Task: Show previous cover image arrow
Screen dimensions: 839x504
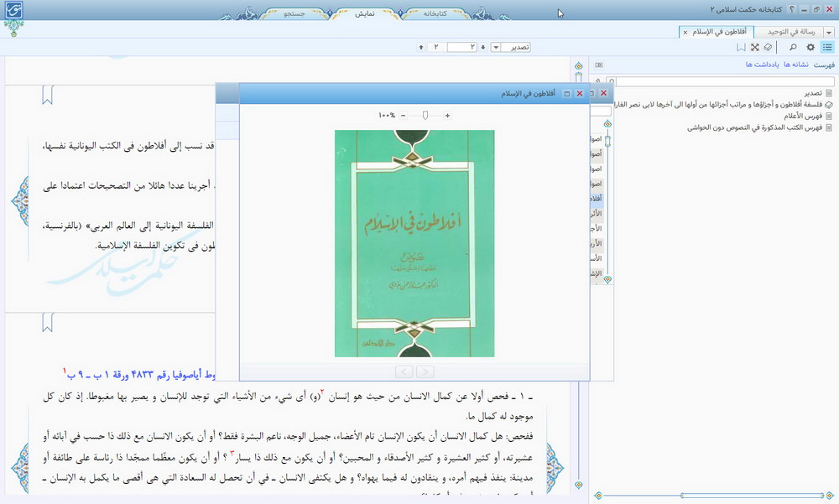Action: pyautogui.click(x=404, y=372)
